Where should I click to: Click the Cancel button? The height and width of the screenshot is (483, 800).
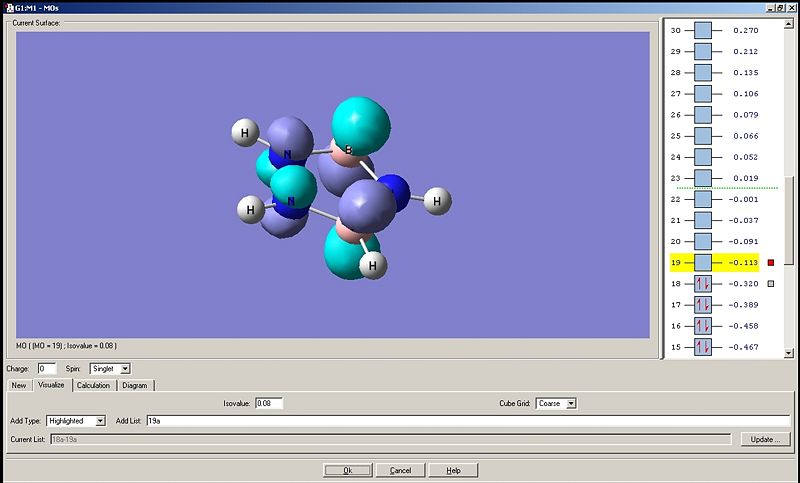(x=401, y=470)
